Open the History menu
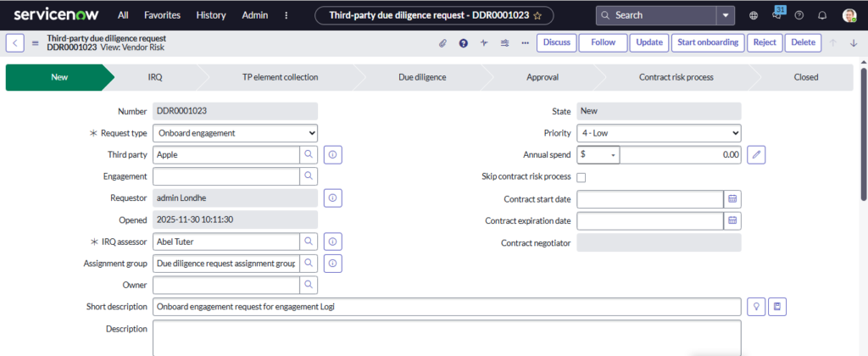 click(x=210, y=15)
